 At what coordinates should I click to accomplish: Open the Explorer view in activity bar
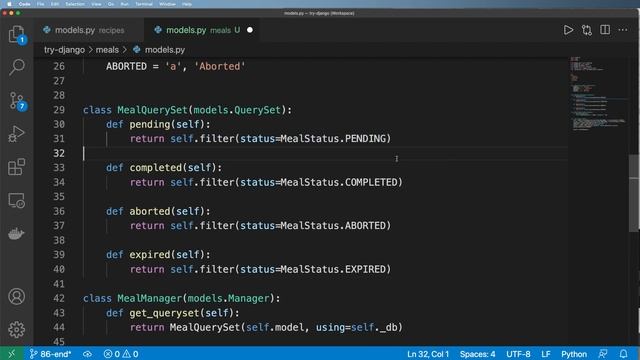point(16,34)
